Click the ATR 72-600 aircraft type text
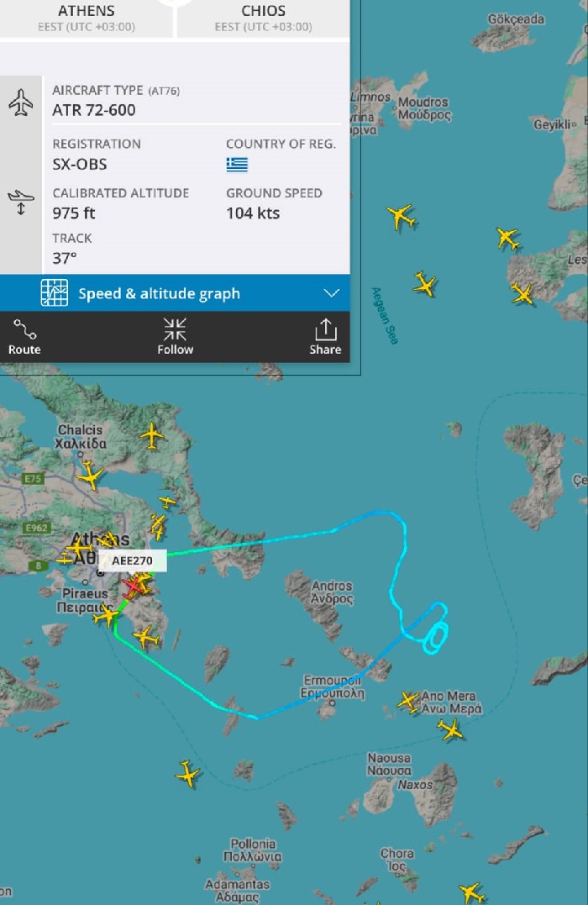This screenshot has height=905, width=588. click(x=94, y=110)
